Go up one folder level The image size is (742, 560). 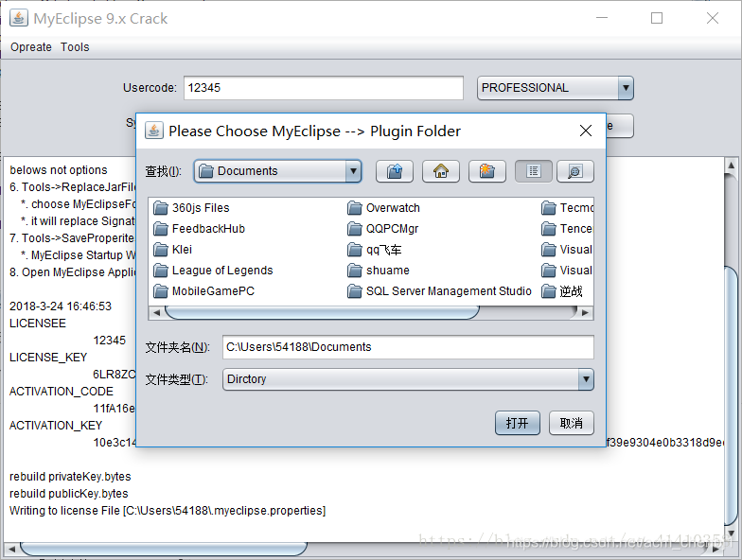click(x=394, y=170)
